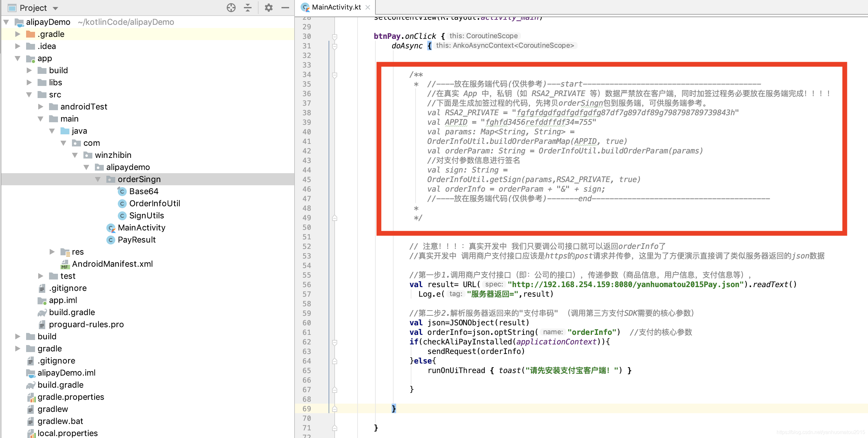
Task: Expand the root gradle folder
Action: (x=18, y=349)
